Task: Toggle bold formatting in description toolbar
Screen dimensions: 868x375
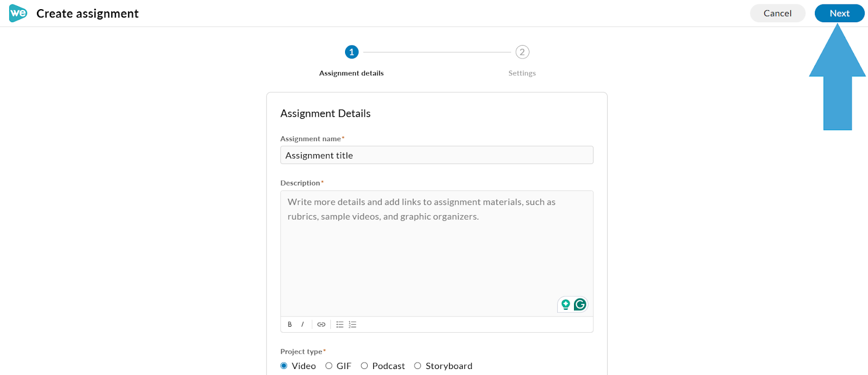Action: pos(290,325)
